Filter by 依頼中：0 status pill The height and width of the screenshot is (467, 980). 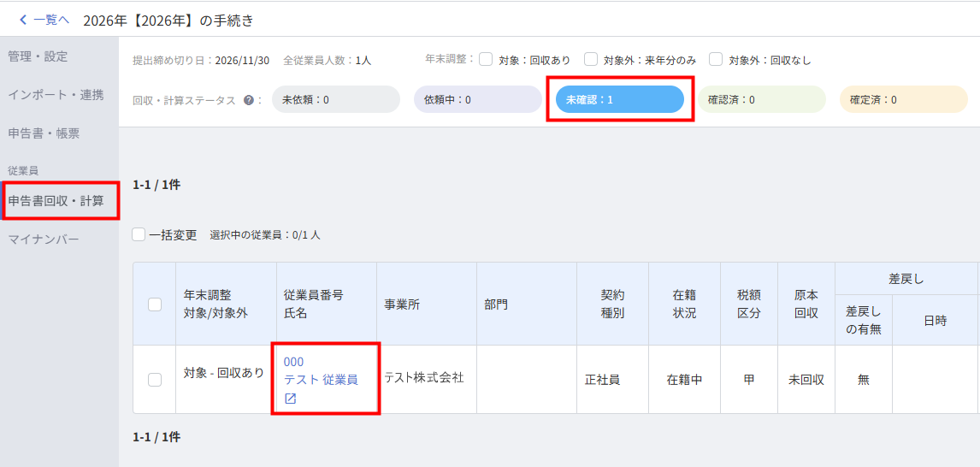click(477, 99)
